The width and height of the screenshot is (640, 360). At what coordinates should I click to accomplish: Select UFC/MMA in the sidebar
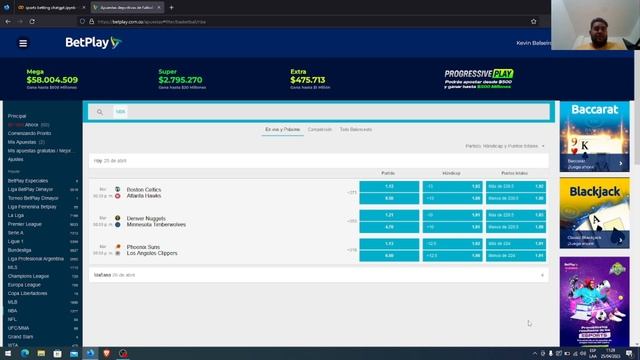click(x=18, y=328)
